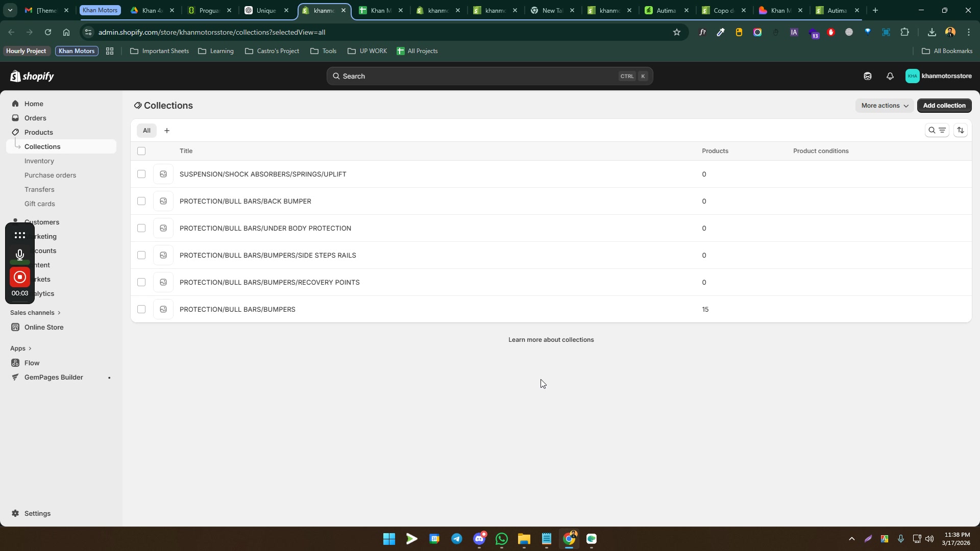Viewport: 980px width, 551px height.
Task: Click the Shopify logo
Action: click(32, 76)
